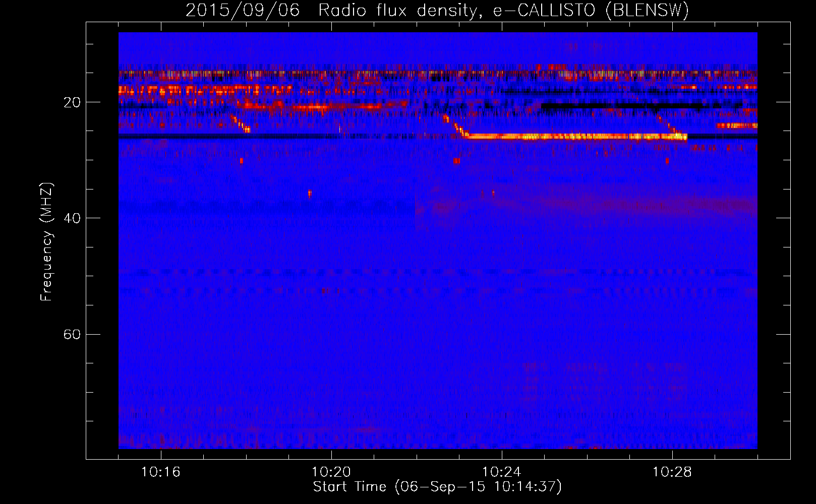This screenshot has height=504, width=816.
Task: Click the 10:28 time tick label
Action: pyautogui.click(x=672, y=472)
